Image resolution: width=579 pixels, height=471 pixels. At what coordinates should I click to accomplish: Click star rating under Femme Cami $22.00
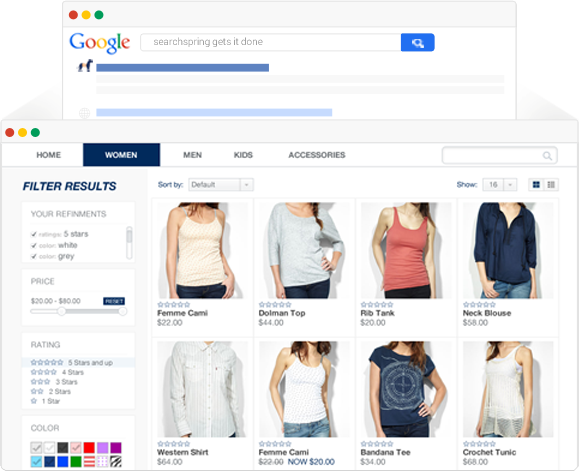point(174,305)
